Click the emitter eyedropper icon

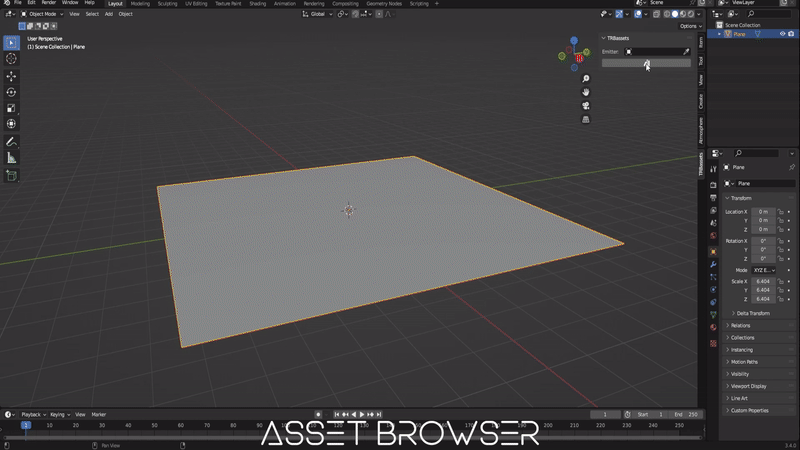pos(686,52)
